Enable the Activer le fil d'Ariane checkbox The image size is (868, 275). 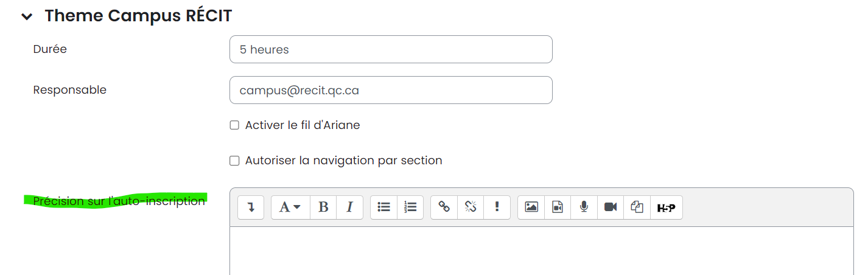click(234, 125)
